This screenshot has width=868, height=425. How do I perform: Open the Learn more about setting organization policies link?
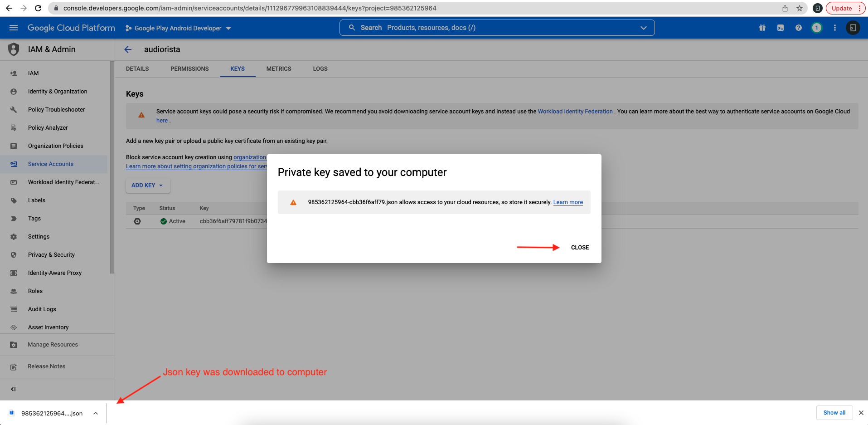(x=196, y=166)
